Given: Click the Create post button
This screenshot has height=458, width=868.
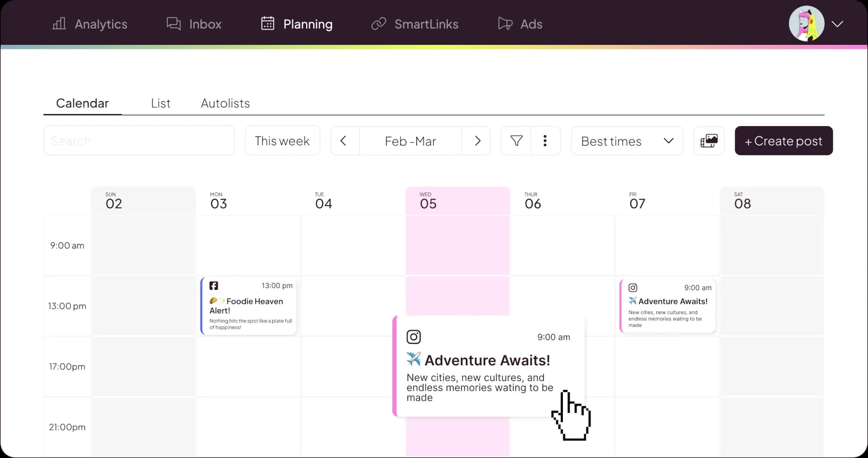Looking at the screenshot, I should 783,141.
